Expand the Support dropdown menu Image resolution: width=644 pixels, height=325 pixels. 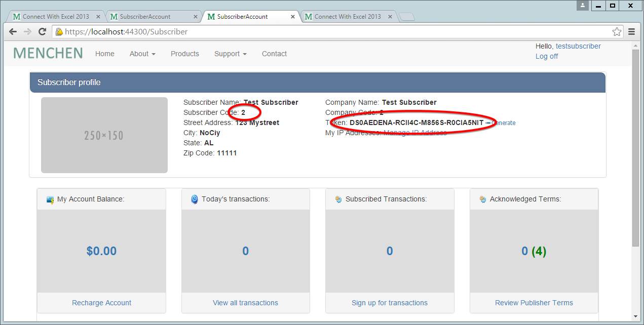tap(230, 54)
